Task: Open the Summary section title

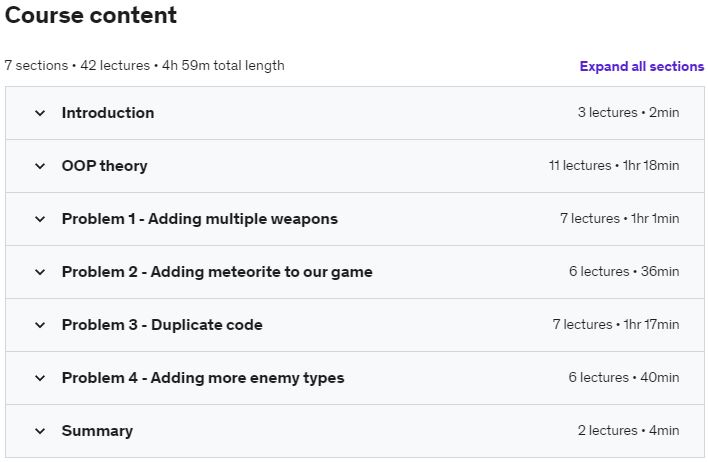Action: pos(97,431)
